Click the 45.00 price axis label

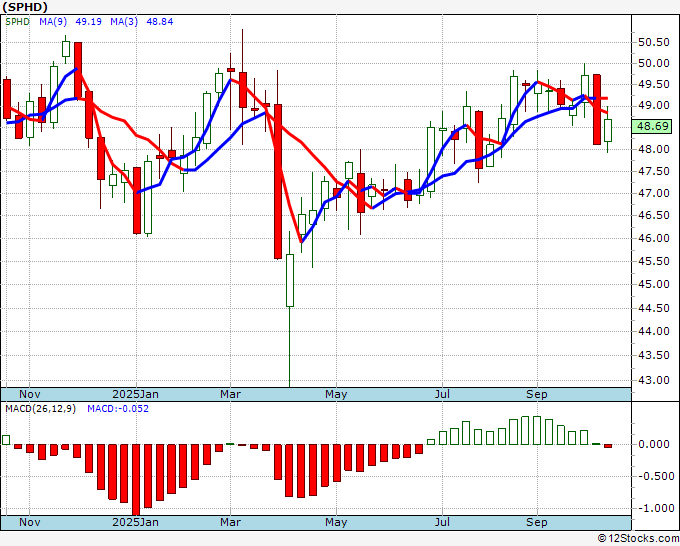tap(654, 284)
